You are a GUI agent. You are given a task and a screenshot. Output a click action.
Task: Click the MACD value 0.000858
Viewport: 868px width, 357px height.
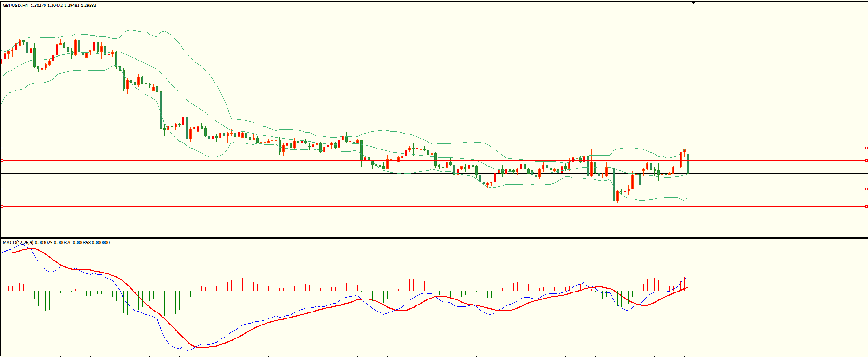82,243
